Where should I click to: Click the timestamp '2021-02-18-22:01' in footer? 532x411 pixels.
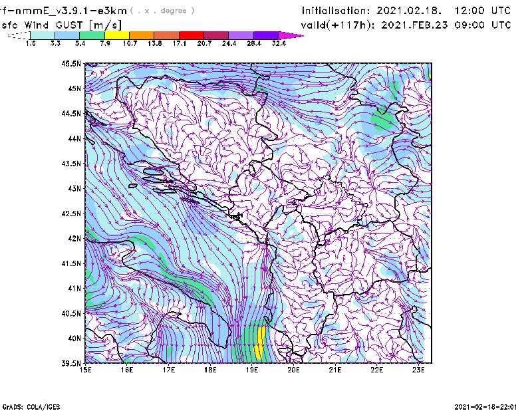[485, 406]
